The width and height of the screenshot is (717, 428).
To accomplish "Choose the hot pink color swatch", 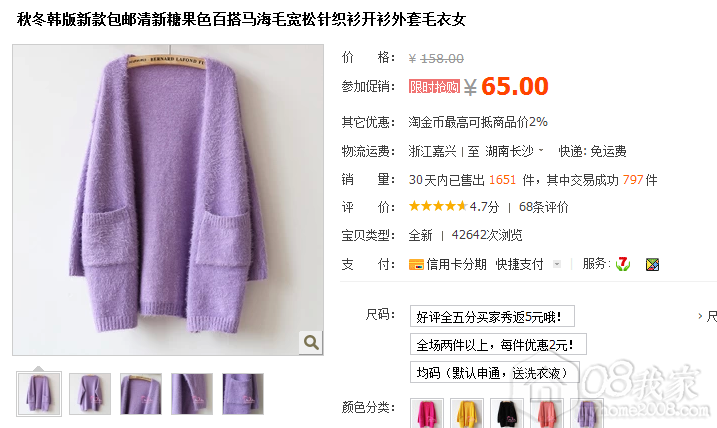I will 426,413.
